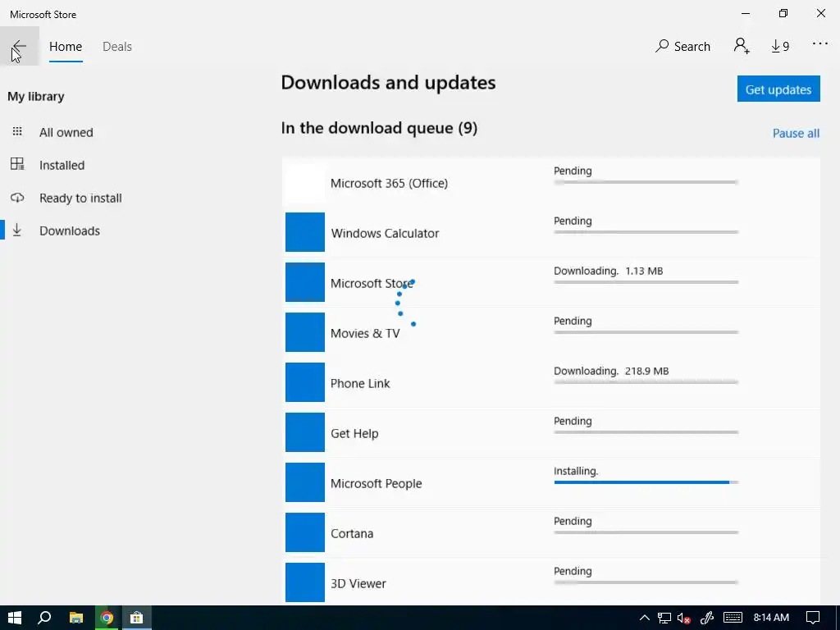Click the network tray icon
Screen dimensions: 840x630
[664, 618]
